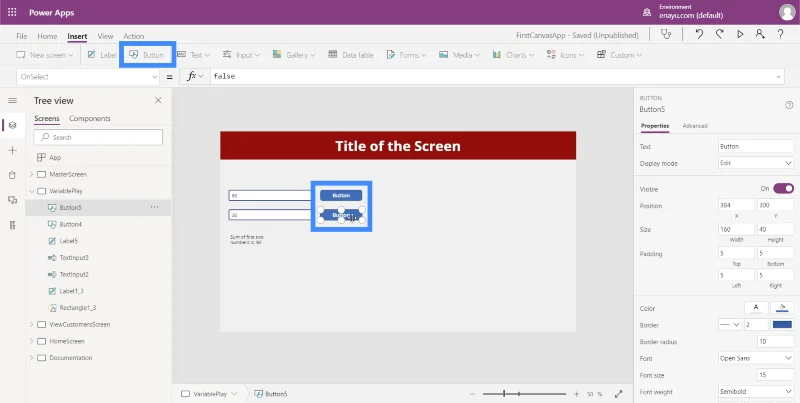
Task: Open the Action menu tab
Action: pos(134,36)
